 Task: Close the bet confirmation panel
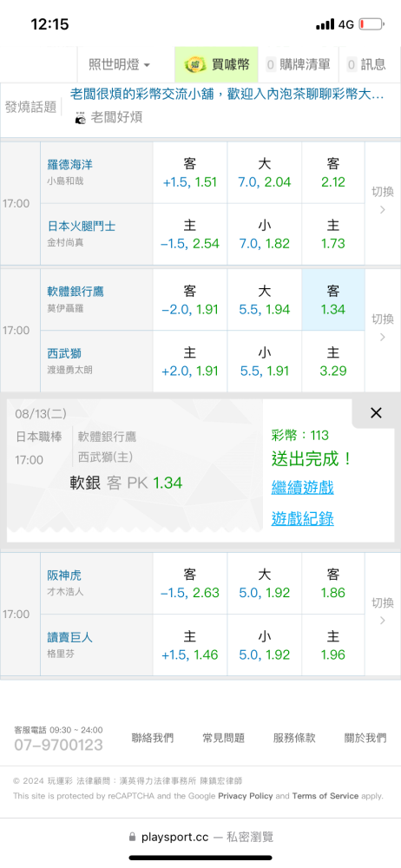(x=376, y=413)
